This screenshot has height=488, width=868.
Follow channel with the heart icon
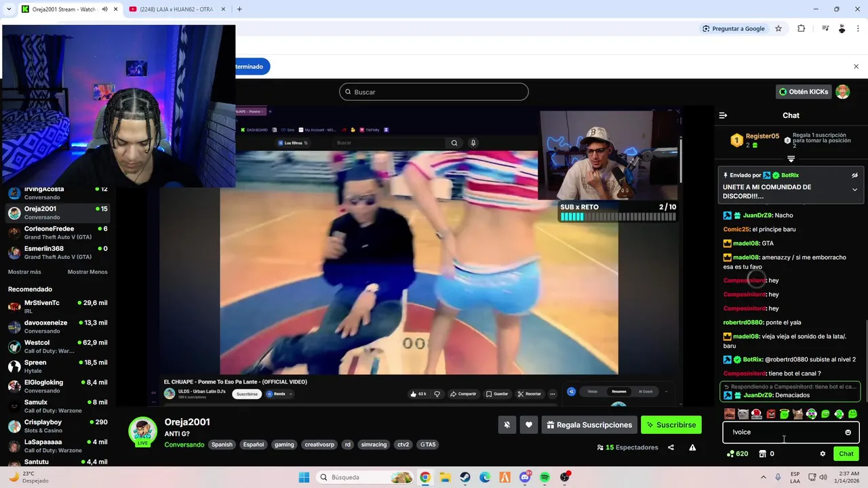[529, 425]
